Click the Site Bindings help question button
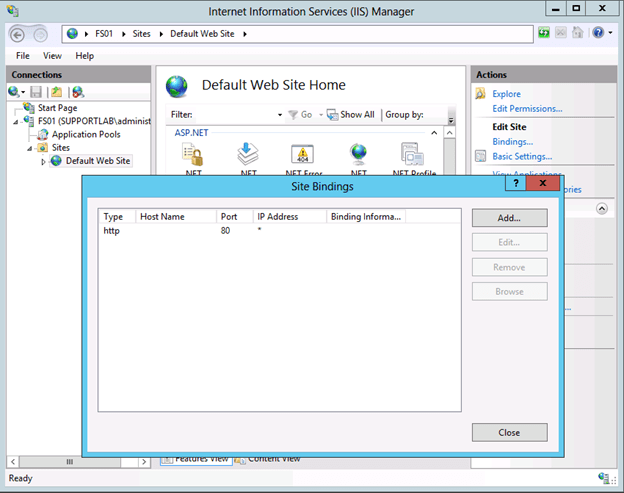624x493 pixels. pos(516,183)
